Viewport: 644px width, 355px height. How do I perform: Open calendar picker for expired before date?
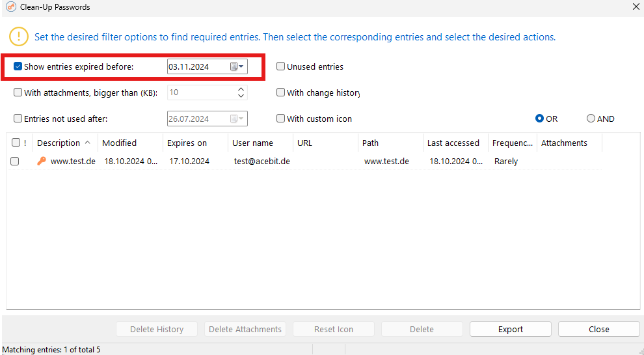click(237, 66)
